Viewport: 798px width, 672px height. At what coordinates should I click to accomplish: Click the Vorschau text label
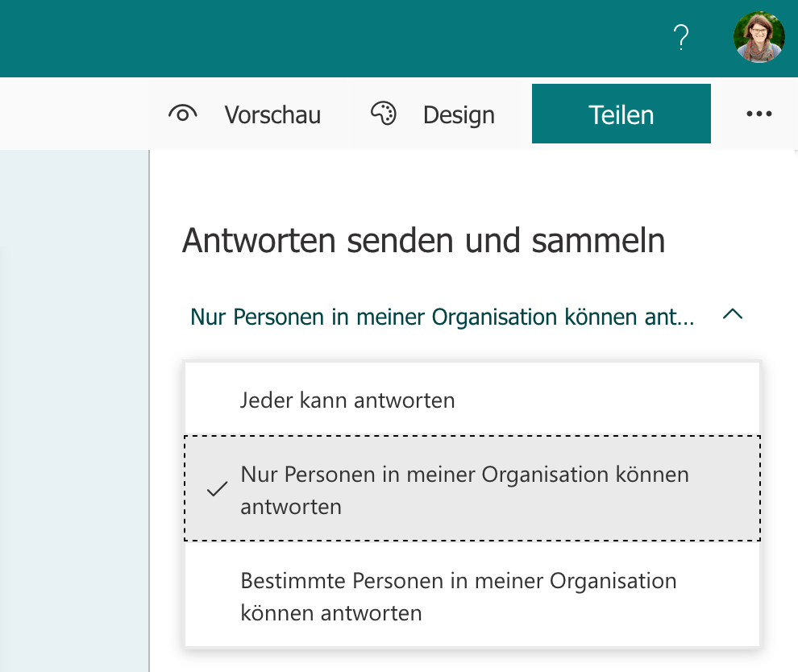click(x=272, y=115)
